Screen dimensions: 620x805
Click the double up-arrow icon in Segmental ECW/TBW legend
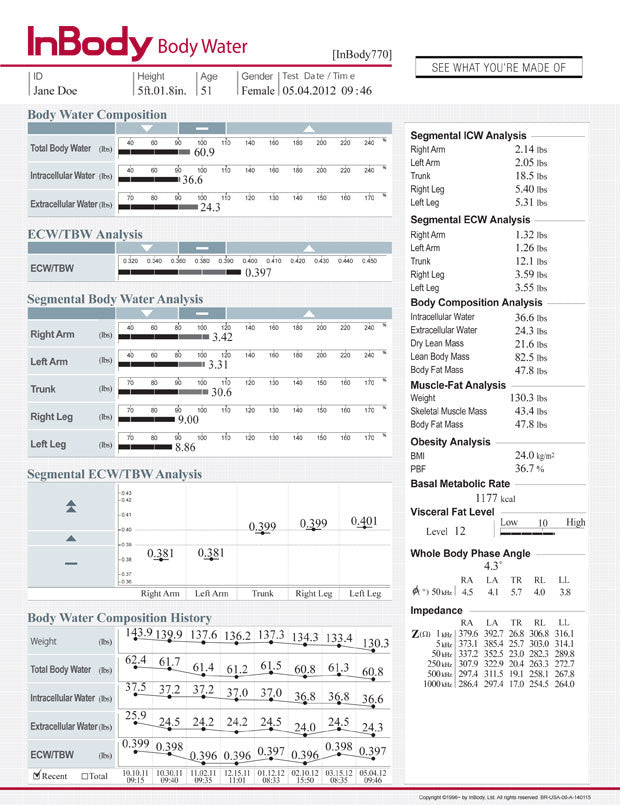coord(71,505)
